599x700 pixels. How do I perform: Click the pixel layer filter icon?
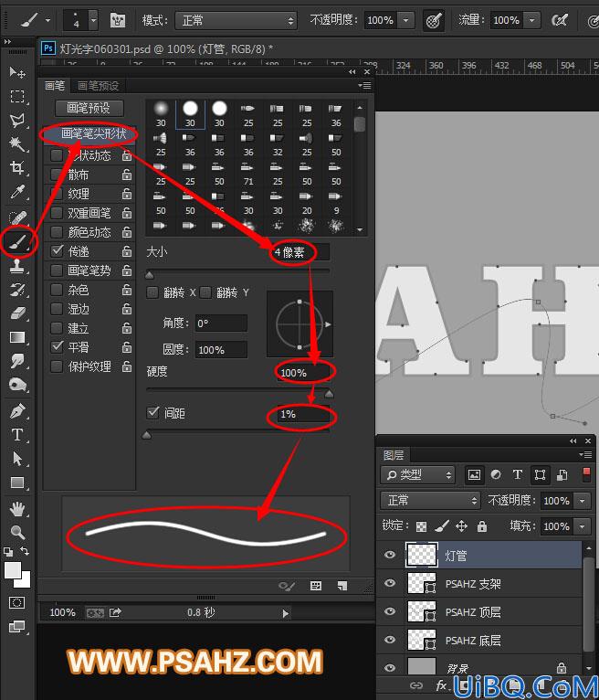click(474, 475)
